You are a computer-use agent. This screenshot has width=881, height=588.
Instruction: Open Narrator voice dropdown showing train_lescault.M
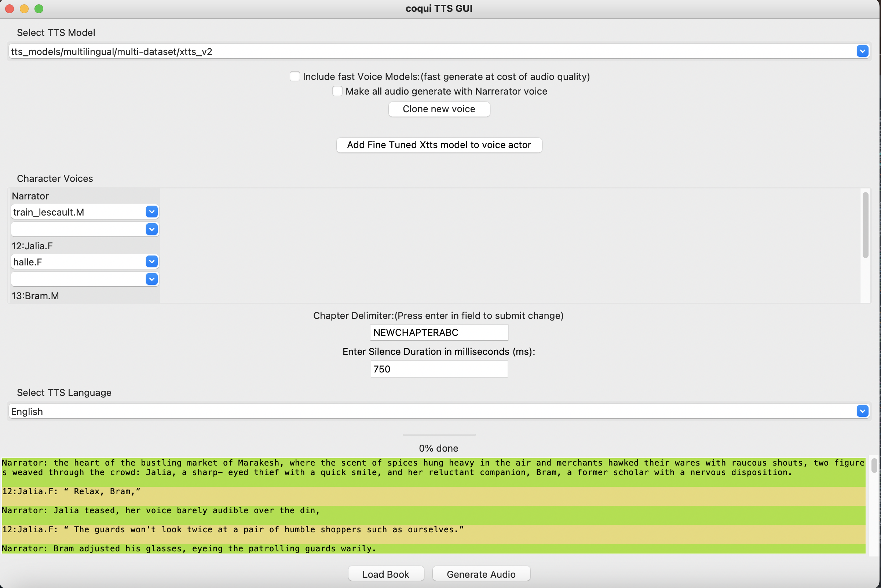pos(151,212)
